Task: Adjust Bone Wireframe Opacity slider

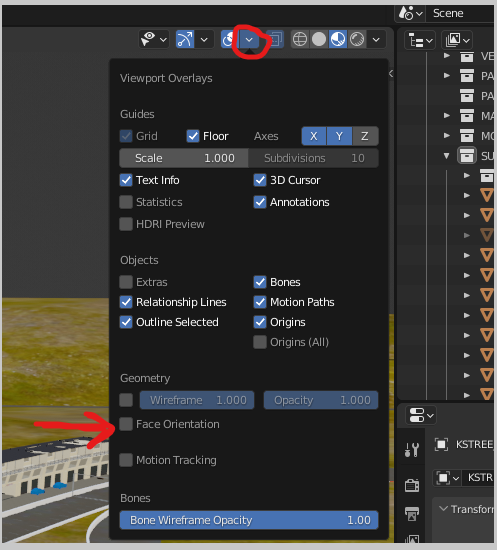Action: pyautogui.click(x=249, y=520)
